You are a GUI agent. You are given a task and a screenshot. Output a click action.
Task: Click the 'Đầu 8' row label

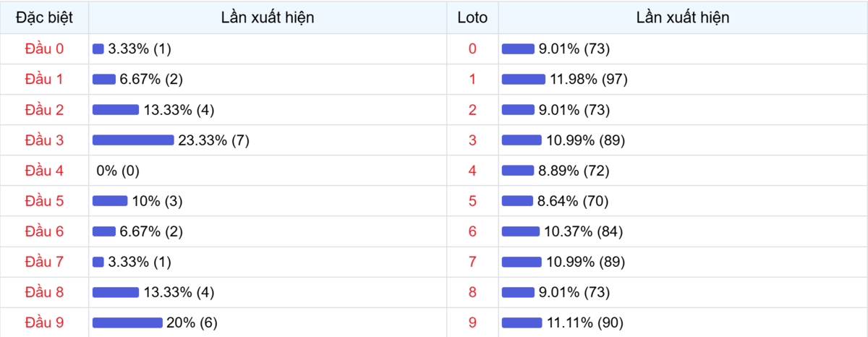click(x=44, y=292)
